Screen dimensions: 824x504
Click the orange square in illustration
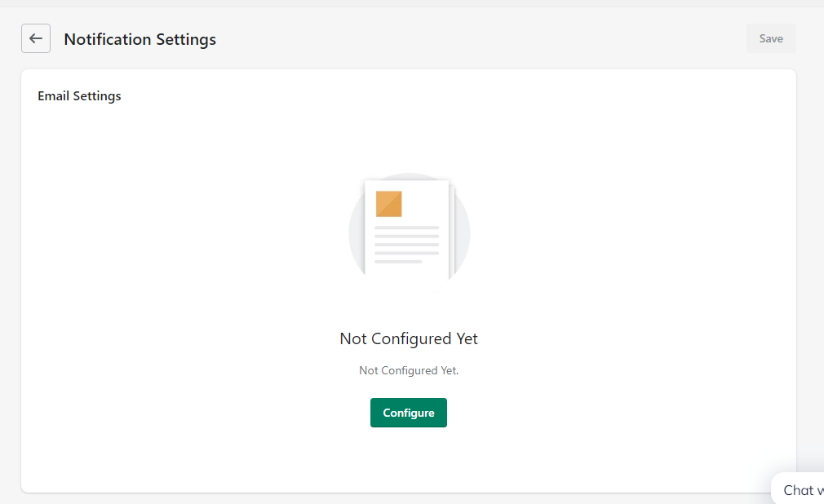pos(388,204)
